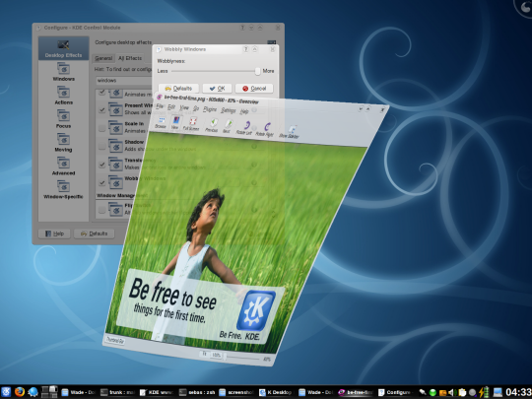This screenshot has width=532, height=399.
Task: Open Desktop Effects in Configure sidebar
Action: pyautogui.click(x=63, y=48)
